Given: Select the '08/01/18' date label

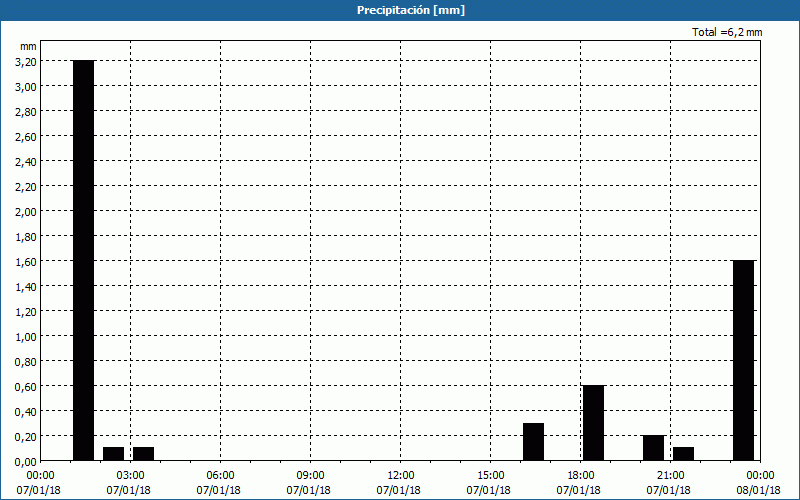Looking at the screenshot, I should tap(758, 490).
